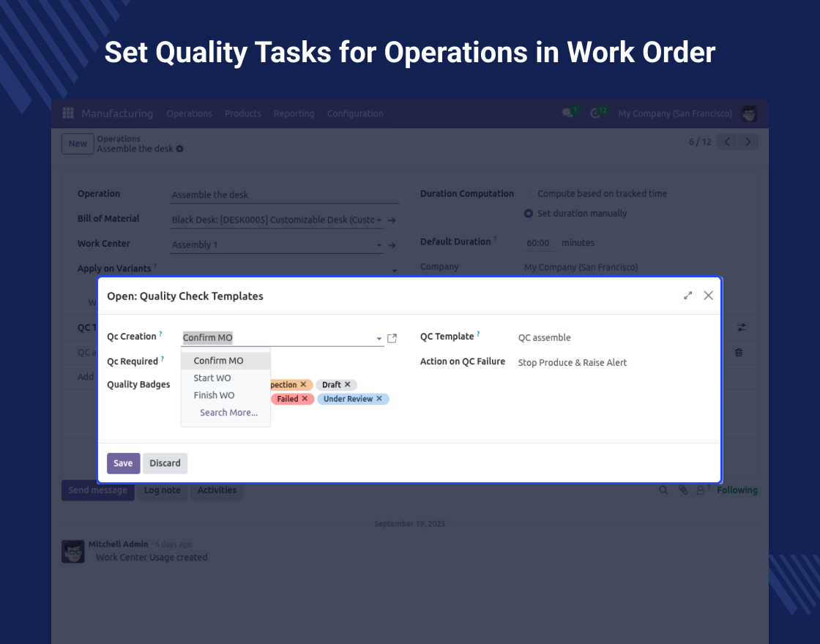Select Set duration manually radio
820x644 pixels.
click(x=528, y=213)
